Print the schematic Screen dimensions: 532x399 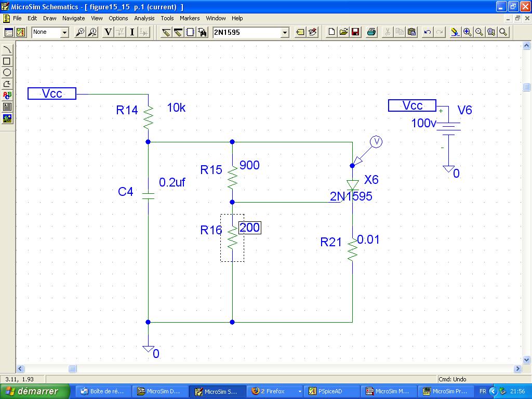click(x=371, y=32)
